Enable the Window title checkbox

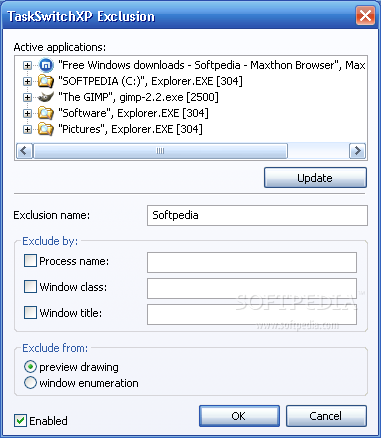click(x=30, y=313)
